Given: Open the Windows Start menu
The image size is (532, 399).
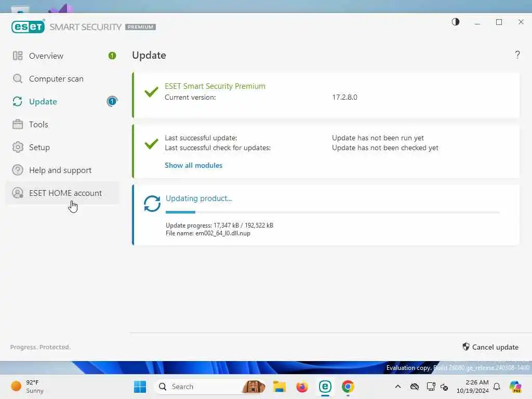Looking at the screenshot, I should click(x=140, y=387).
